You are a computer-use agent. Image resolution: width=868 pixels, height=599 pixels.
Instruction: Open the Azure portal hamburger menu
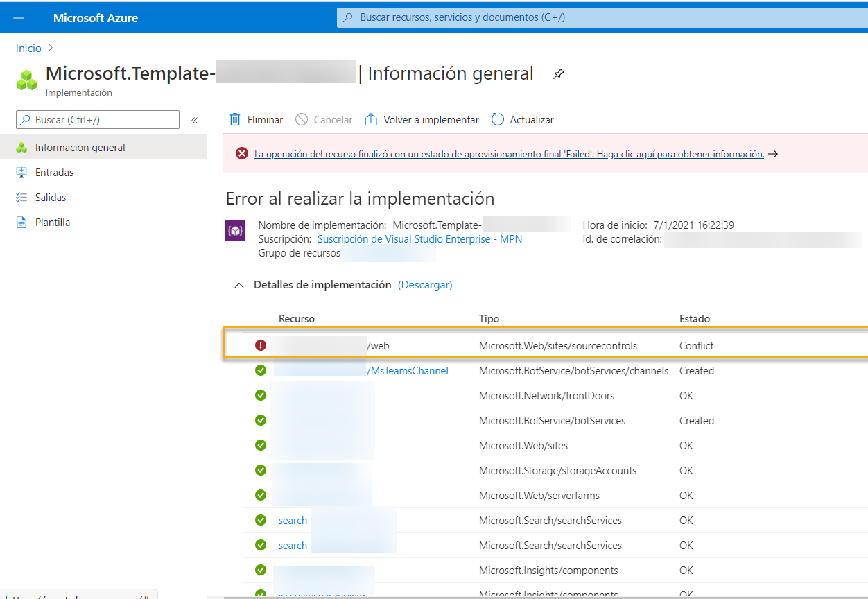coord(19,18)
